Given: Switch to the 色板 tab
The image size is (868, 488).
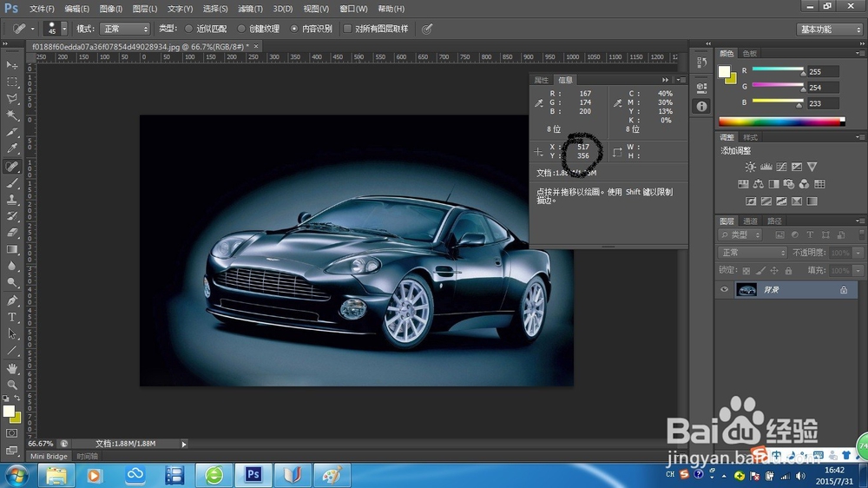Looking at the screenshot, I should pyautogui.click(x=750, y=53).
